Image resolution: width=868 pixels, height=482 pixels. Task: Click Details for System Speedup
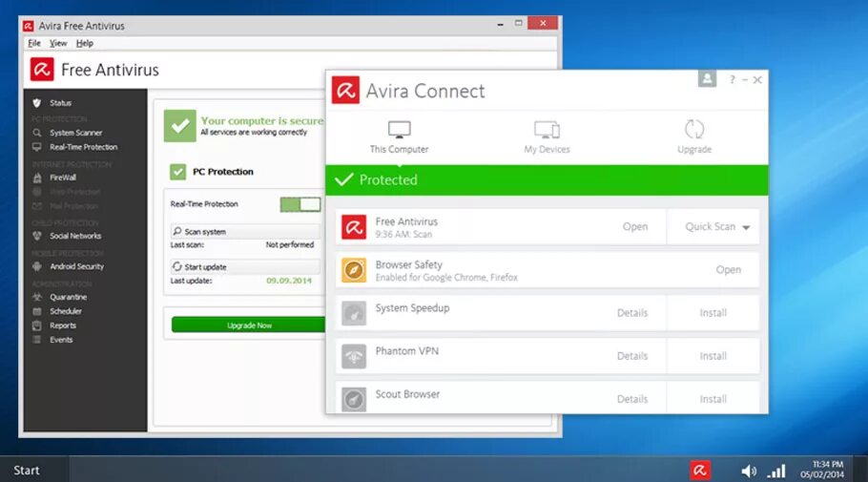(632, 313)
